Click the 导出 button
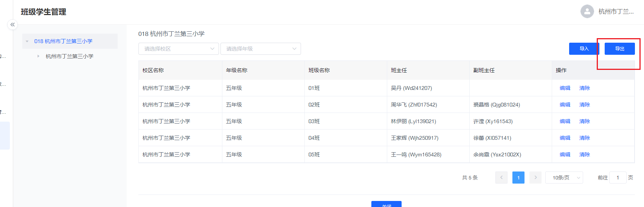The image size is (644, 207). [x=619, y=49]
